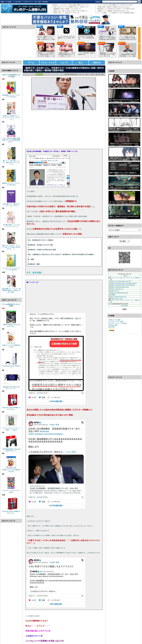Open the カテゴリを選択 category dropdown
The height and width of the screenshot is (644, 142).
tap(124, 230)
